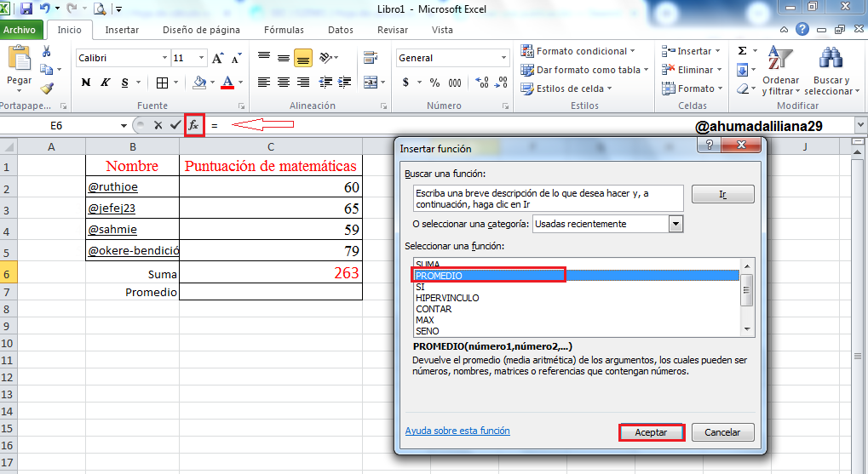Screen dimensions: 868x474
Task: Click the red font color A icon
Action: pyautogui.click(x=227, y=83)
